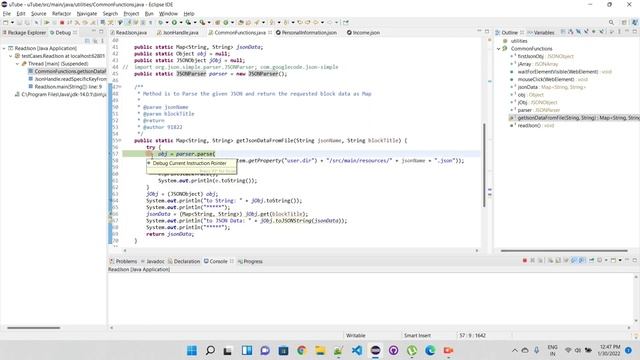
Task: Collapse ReadJson [Java Application] tree node
Action: coord(4,48)
